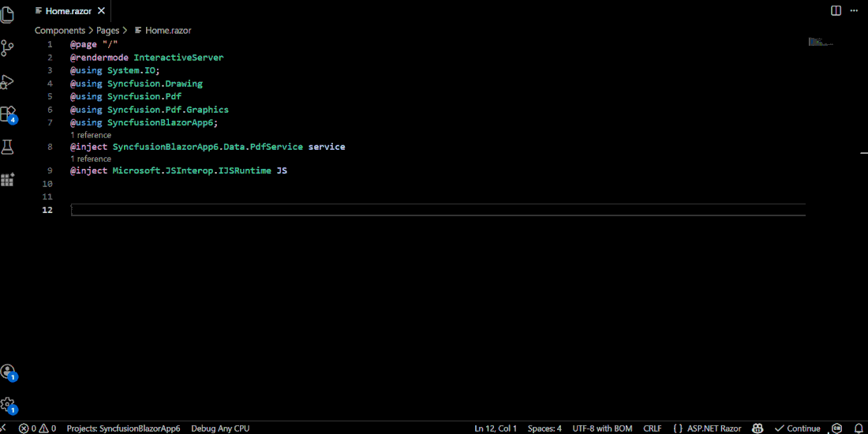Screen dimensions: 868x434
Task: Click the Syncfusion.Pdf text on line 5
Action: point(144,96)
